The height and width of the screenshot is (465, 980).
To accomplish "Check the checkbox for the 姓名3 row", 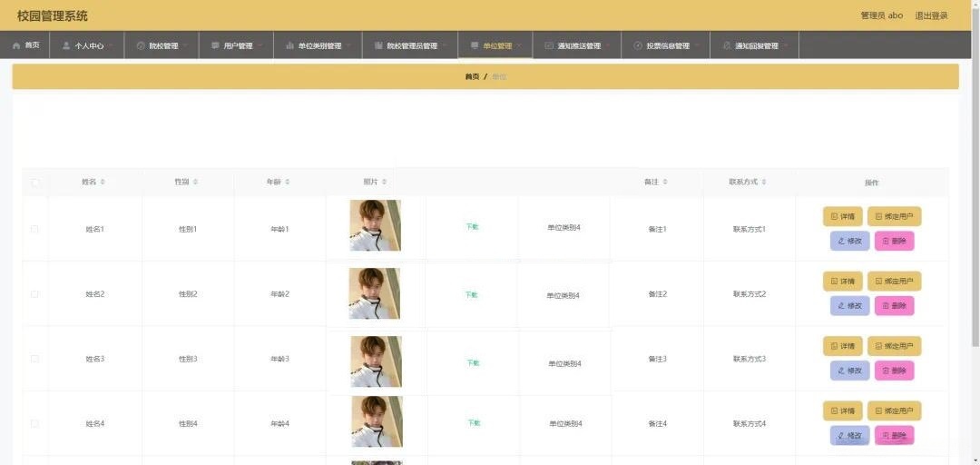I will tap(35, 360).
